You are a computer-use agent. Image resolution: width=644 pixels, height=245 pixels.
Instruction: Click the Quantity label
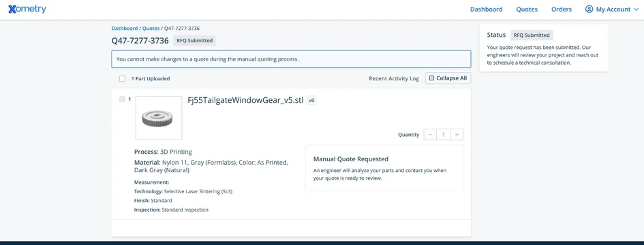point(409,135)
